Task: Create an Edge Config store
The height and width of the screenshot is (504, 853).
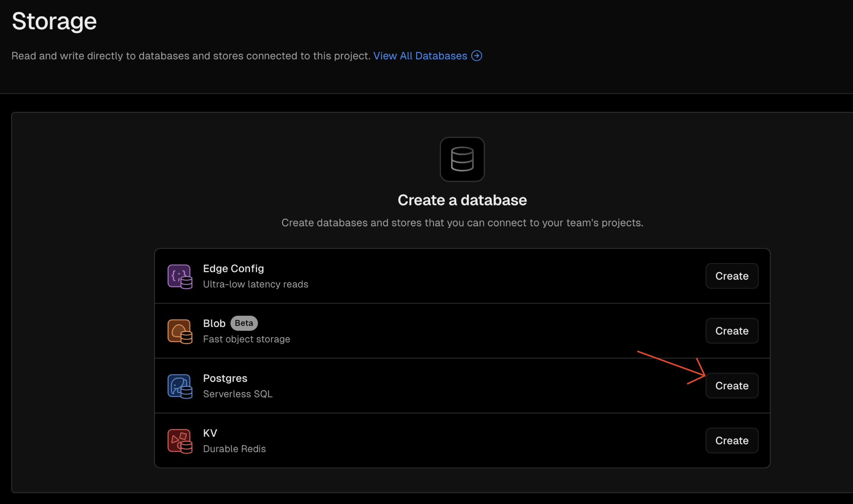Action: [732, 276]
